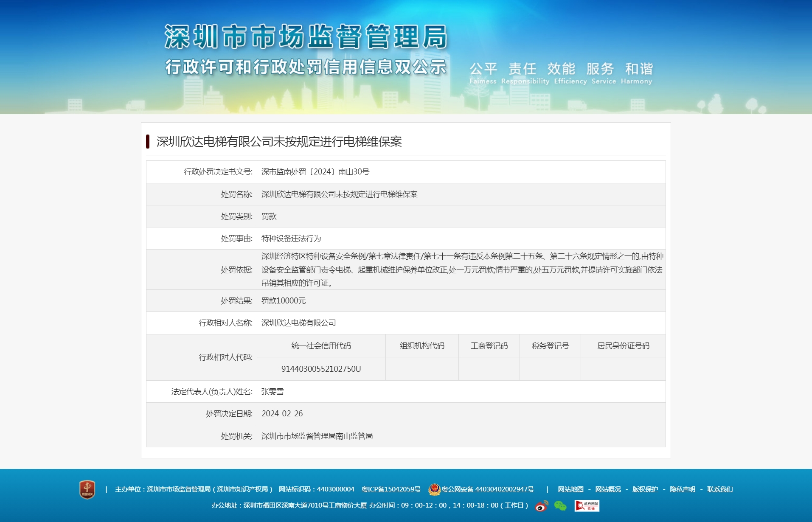Click the red Party/government organ emblem icon
The height and width of the screenshot is (522, 812).
click(87, 489)
